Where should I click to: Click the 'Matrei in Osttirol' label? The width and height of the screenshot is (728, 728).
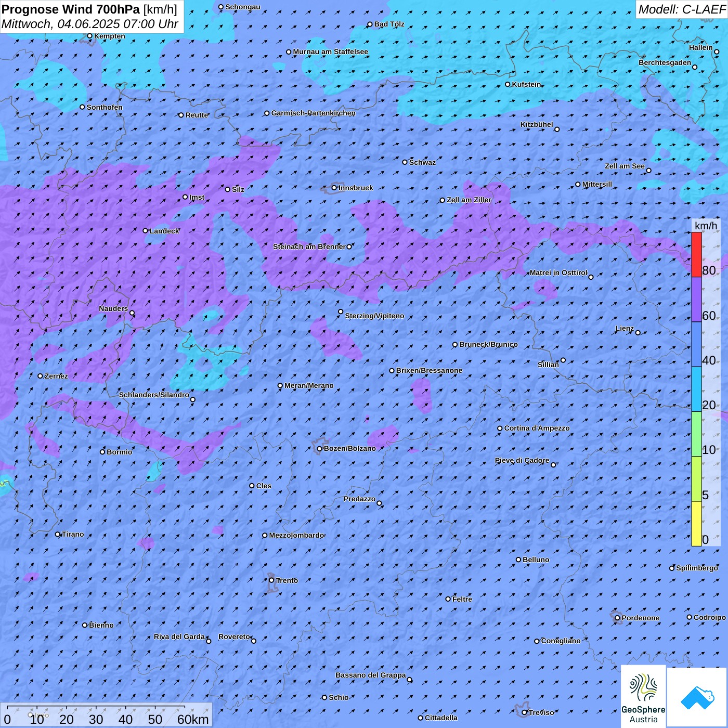[x=558, y=272]
